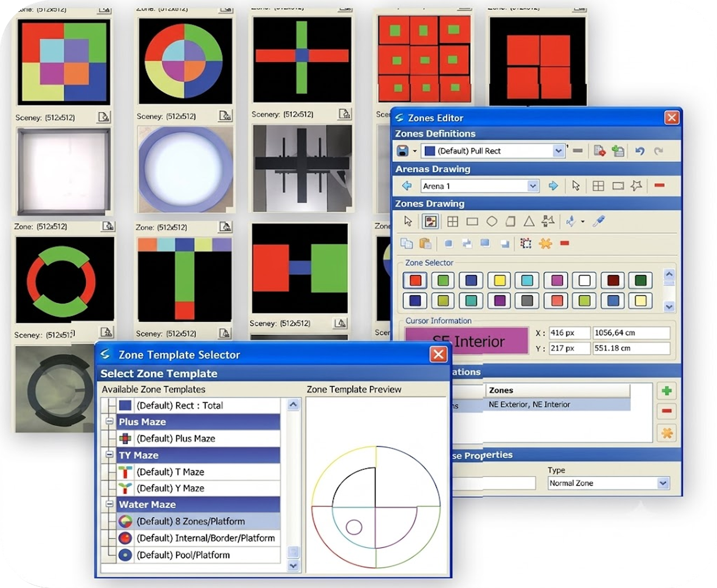Collapse the Water Maze group
Screen dimensions: 717x588
click(110, 504)
